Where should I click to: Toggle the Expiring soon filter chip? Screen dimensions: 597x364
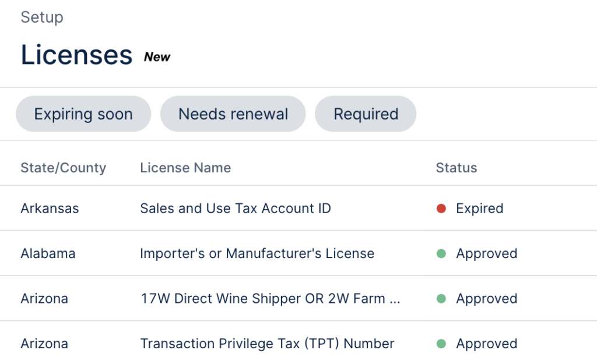click(83, 114)
